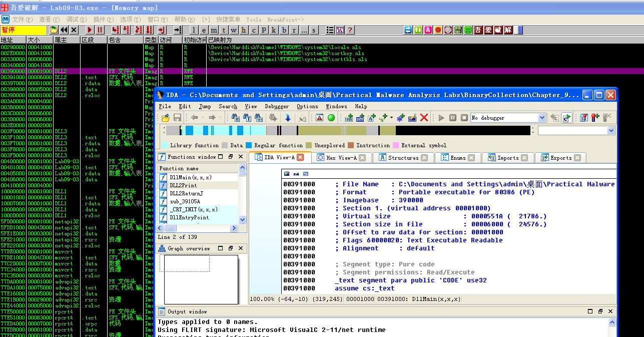Click the IDA Open file folder icon

[x=166, y=118]
